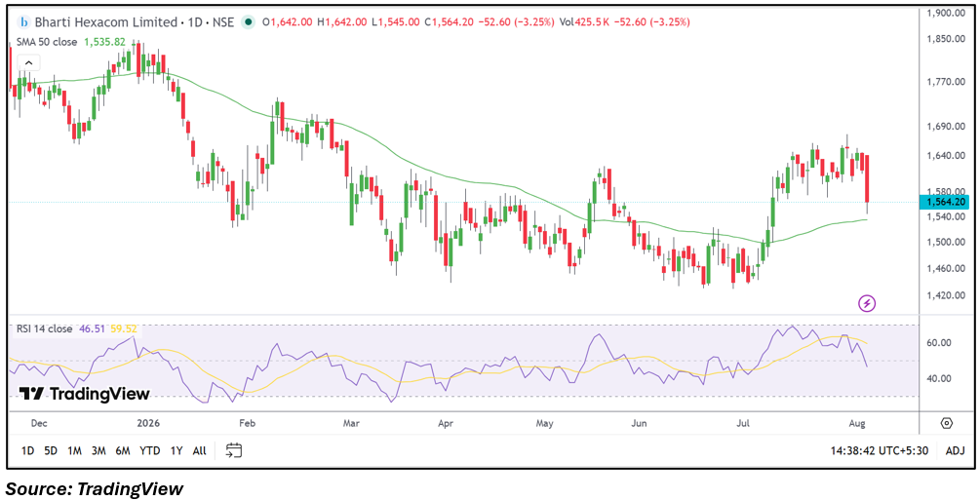Click the RSI average value 59.52

coord(122,328)
